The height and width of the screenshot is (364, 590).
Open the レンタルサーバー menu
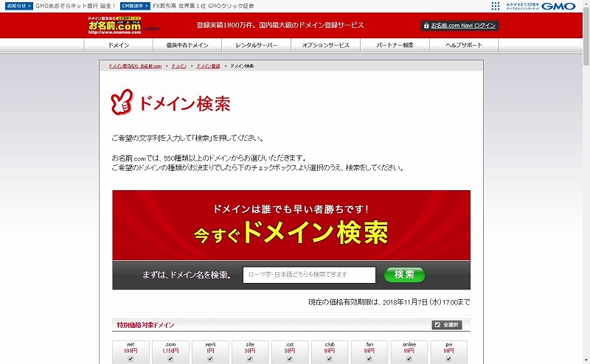[x=257, y=45]
